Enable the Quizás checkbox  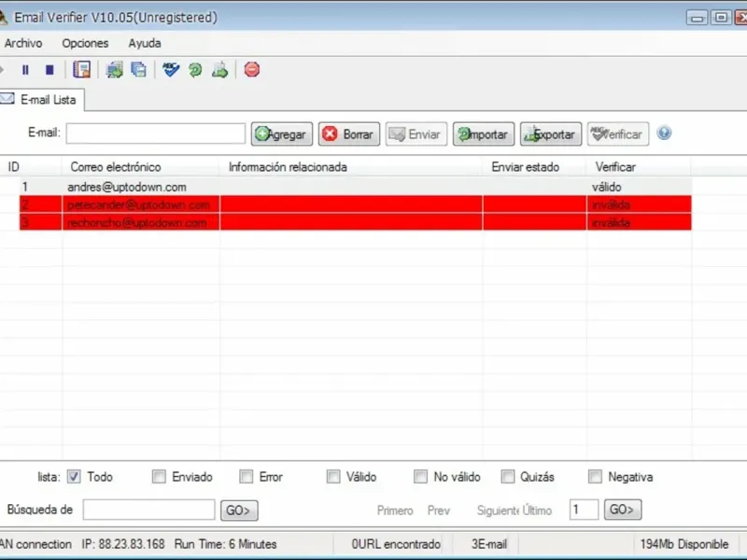pos(508,476)
